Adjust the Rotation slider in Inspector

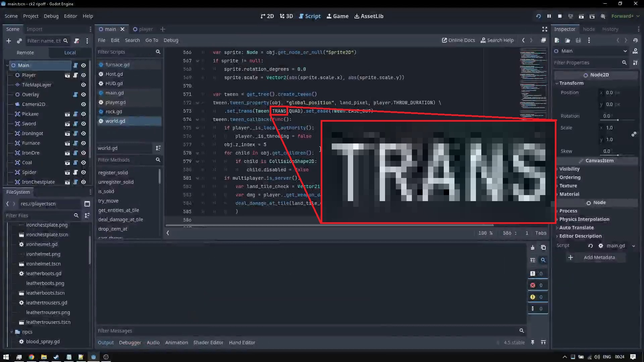click(x=618, y=120)
